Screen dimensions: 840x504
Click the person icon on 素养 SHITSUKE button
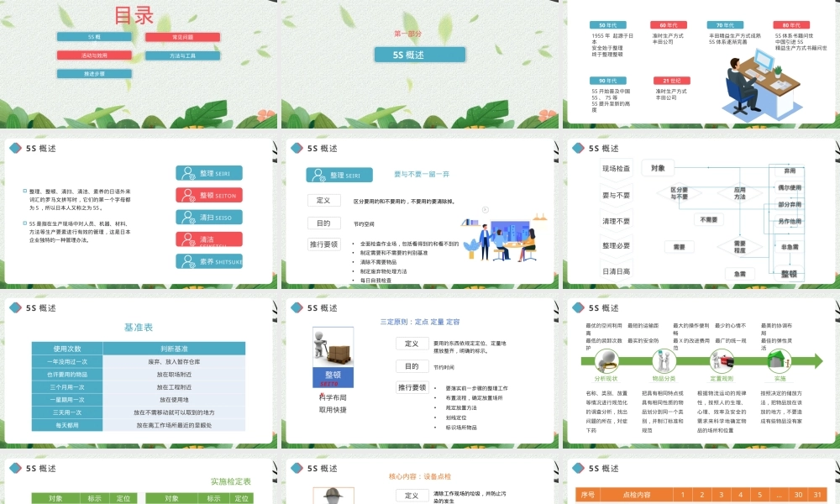(x=188, y=261)
